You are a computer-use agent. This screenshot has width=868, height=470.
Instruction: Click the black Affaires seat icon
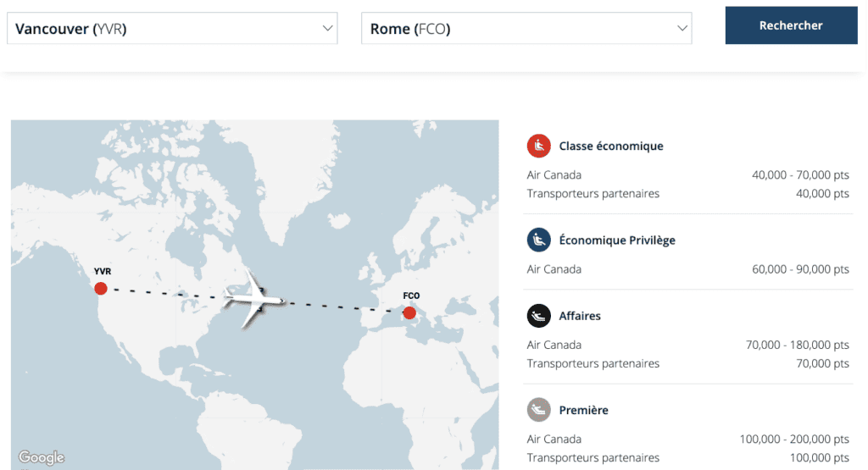(539, 316)
